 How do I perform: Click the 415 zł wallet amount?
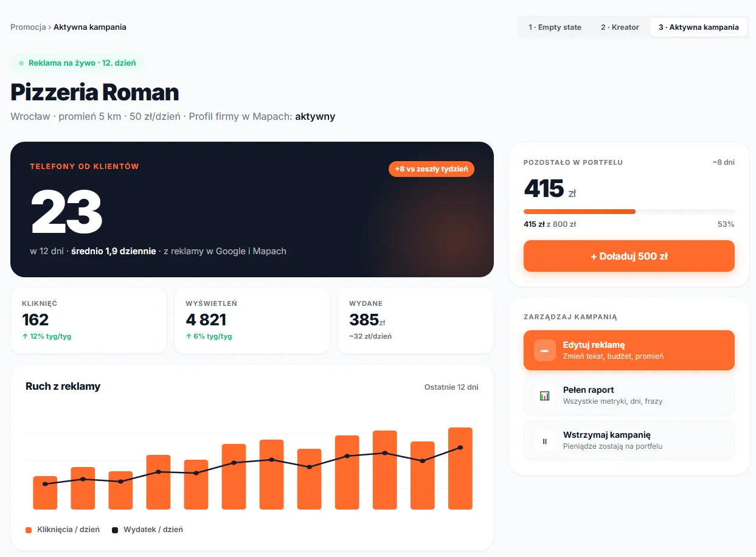coord(550,189)
